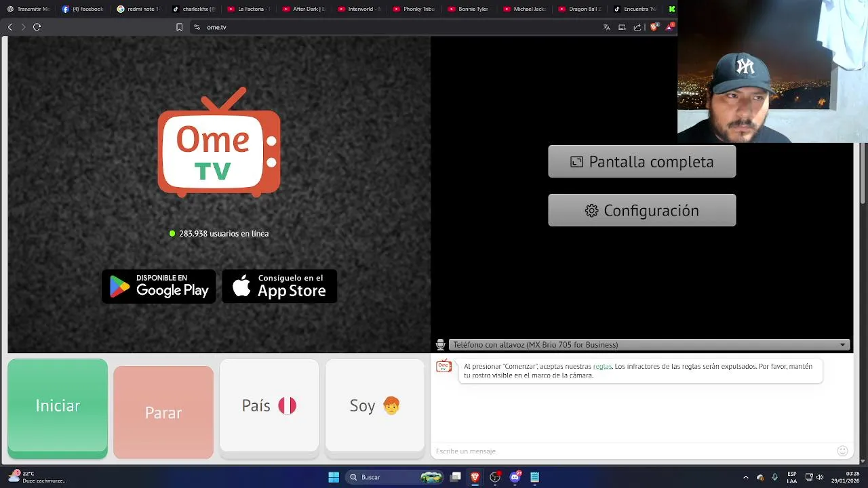868x488 pixels.
Task: Switch to the 'Phonky Tribu' YouTube tab
Action: point(414,9)
